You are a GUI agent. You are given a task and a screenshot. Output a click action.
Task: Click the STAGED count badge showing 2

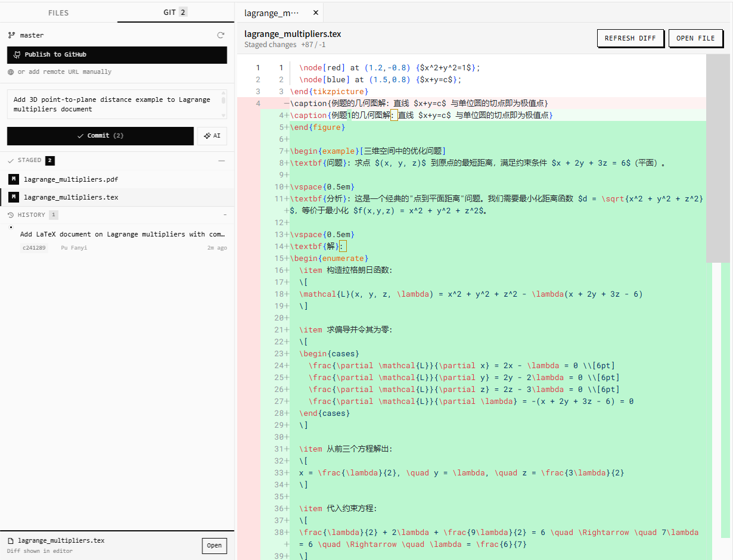[x=50, y=160]
